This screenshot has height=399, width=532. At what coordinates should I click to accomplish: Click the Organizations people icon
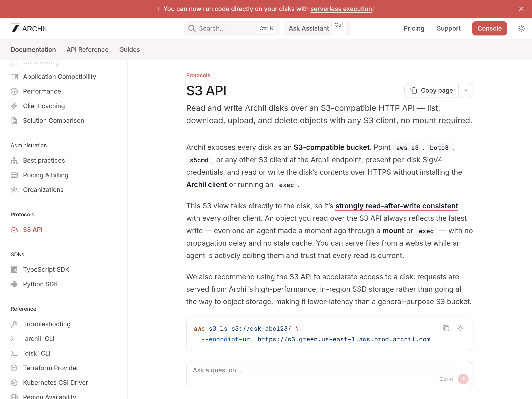[14, 190]
